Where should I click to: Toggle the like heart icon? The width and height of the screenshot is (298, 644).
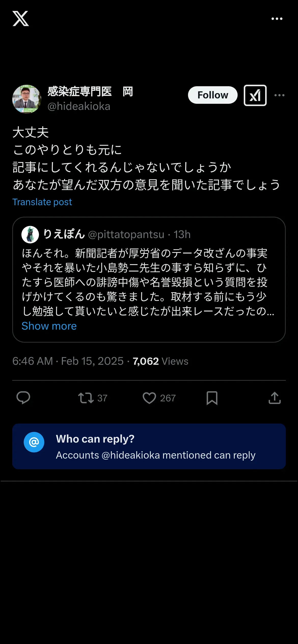(x=149, y=398)
